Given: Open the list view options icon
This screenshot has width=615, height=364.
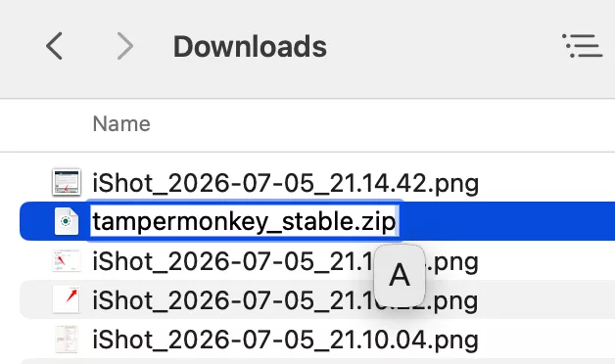Looking at the screenshot, I should pyautogui.click(x=582, y=46).
